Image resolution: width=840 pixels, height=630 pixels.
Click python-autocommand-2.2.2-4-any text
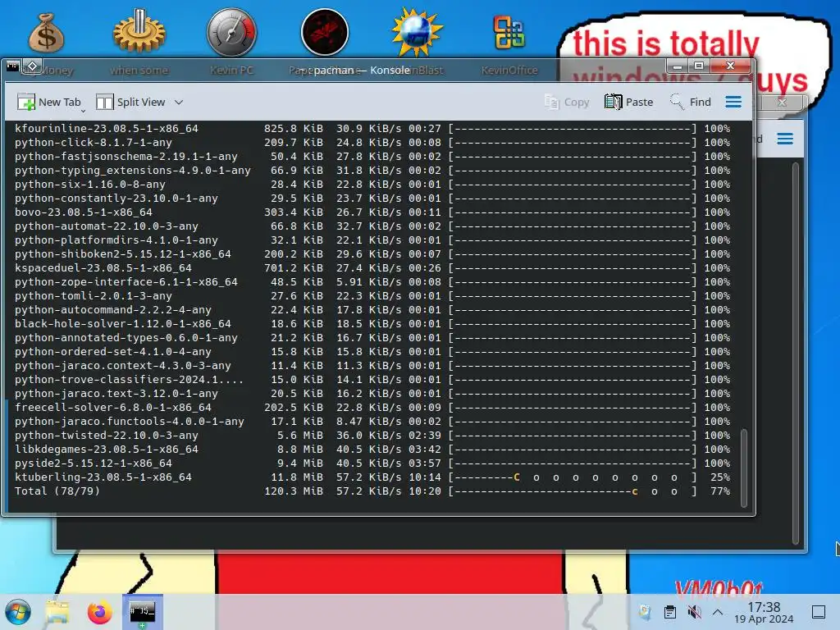point(113,309)
